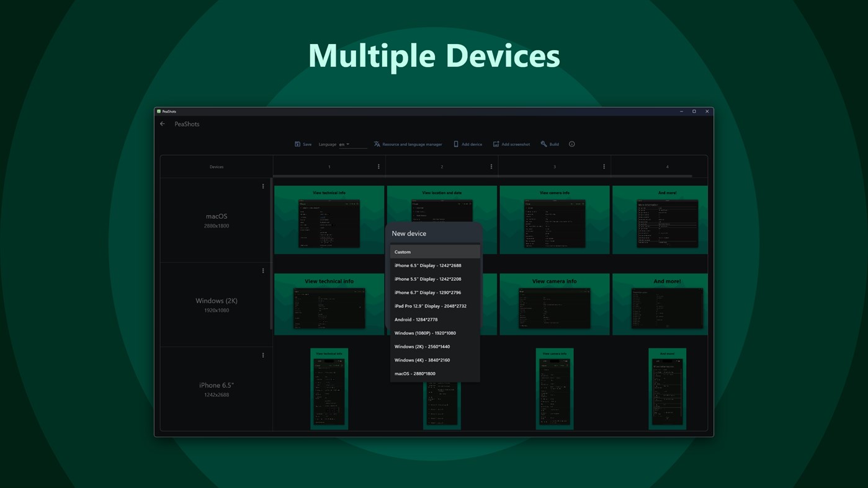Viewport: 868px width, 488px height.
Task: Click the macOS device label
Action: (x=217, y=216)
